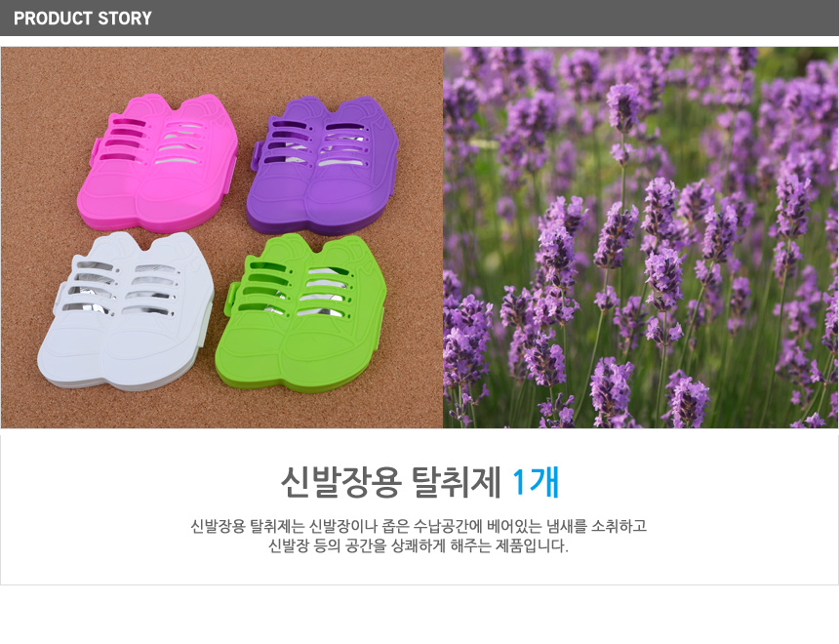Click the white shoe-shaped deodorizer
839x644 pixels.
[126, 310]
